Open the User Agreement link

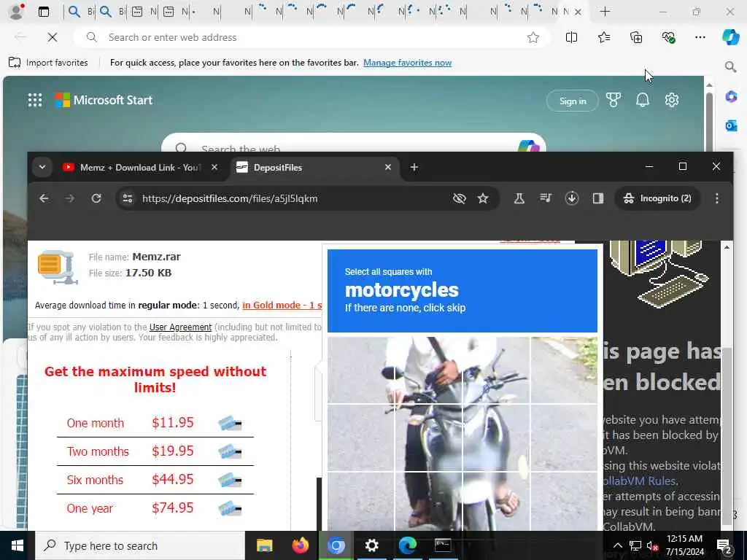tap(181, 327)
